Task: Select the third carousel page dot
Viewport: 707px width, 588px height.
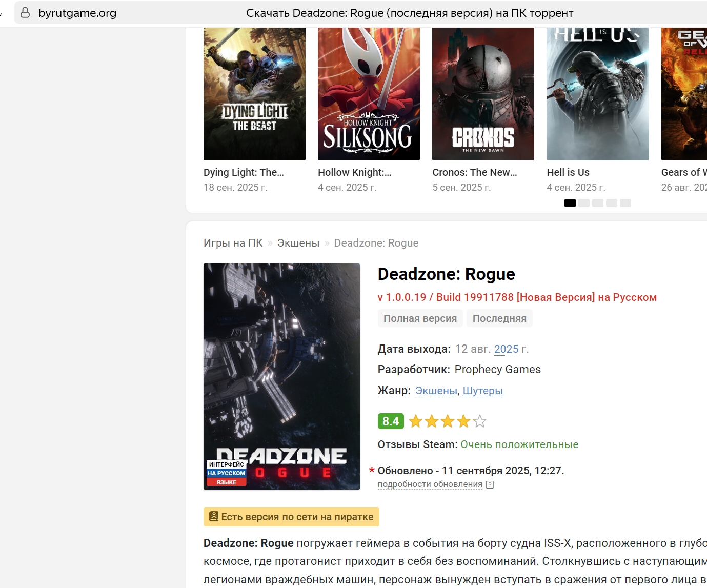Action: click(x=598, y=203)
